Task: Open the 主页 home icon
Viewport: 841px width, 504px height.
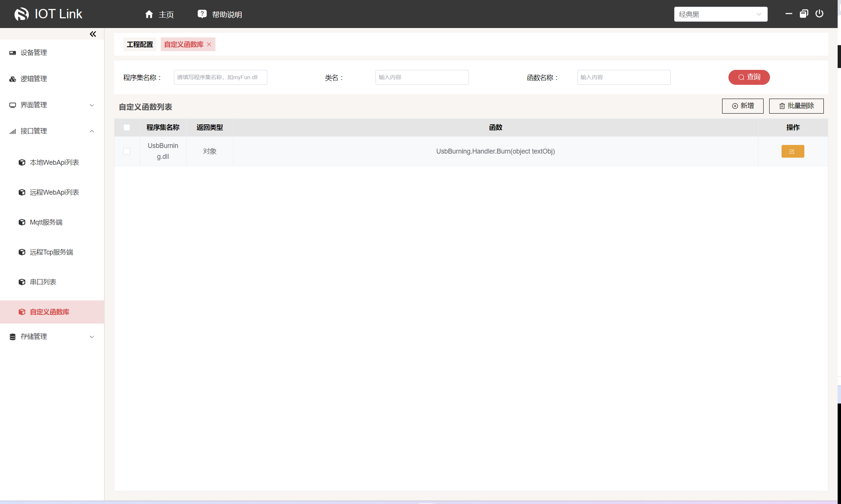Action: pos(149,14)
